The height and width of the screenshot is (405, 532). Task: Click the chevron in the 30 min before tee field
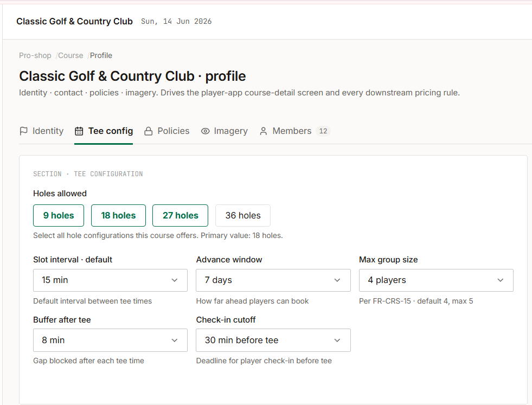(x=337, y=340)
